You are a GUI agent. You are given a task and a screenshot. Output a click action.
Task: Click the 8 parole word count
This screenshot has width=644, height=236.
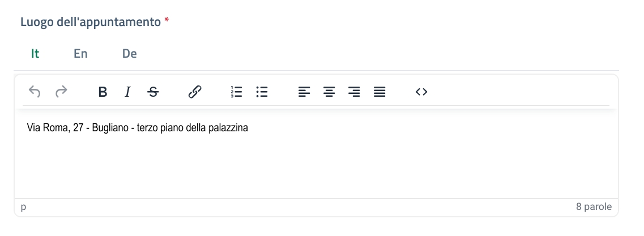(x=594, y=207)
